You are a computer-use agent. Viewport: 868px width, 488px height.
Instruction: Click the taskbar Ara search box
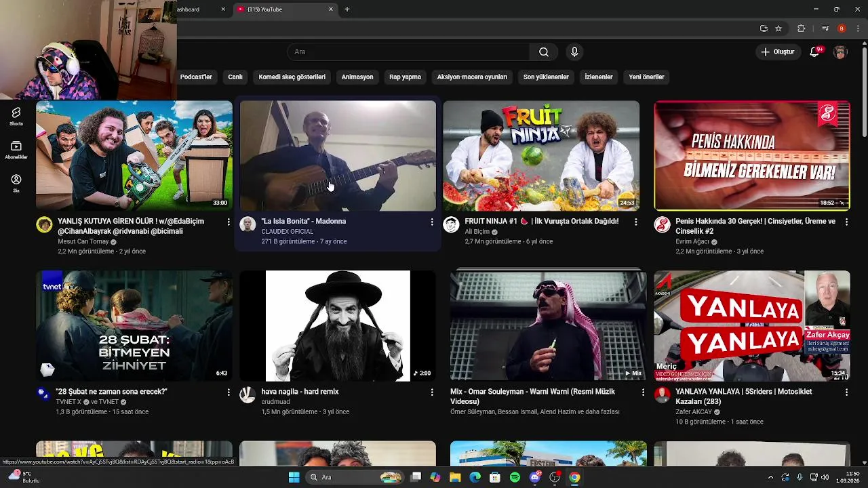point(355,477)
